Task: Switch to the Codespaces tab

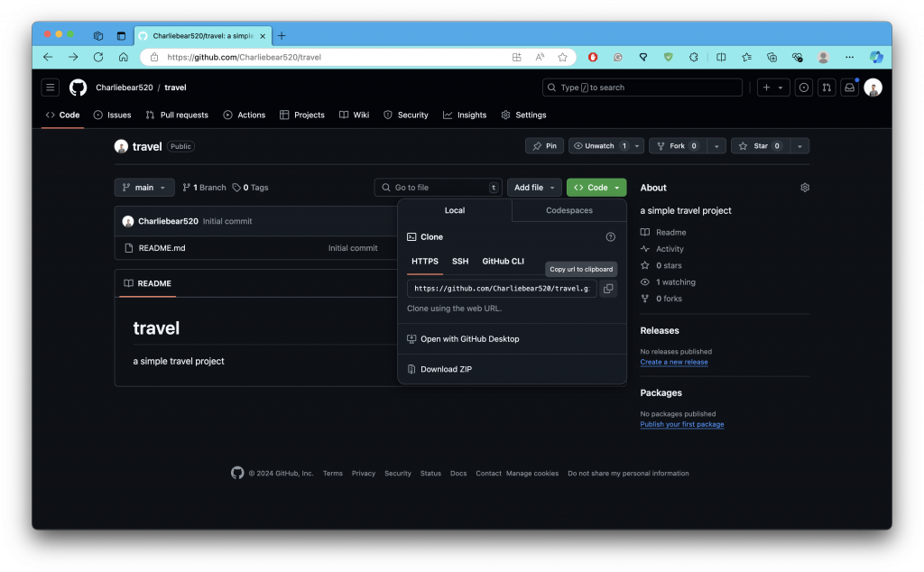Action: (x=569, y=210)
